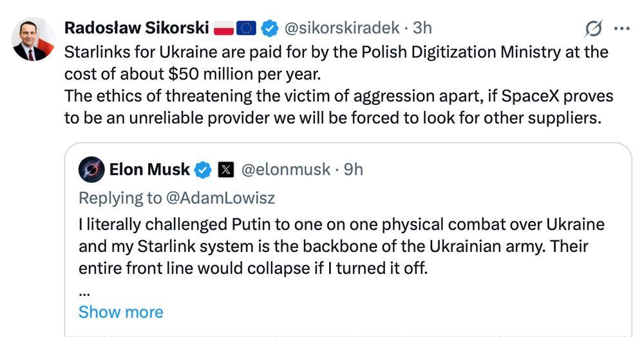Click Sikorski's blue verified checkmark badge

(x=269, y=28)
